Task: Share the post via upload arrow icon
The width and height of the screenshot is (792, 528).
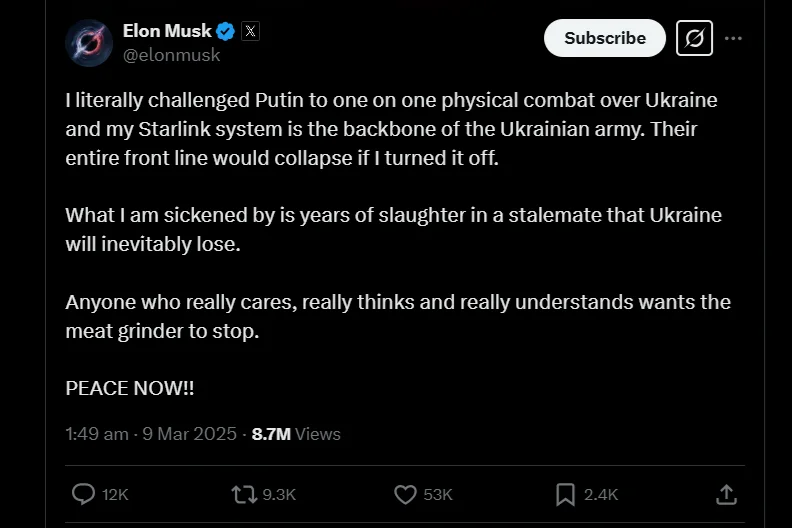Action: coord(727,494)
